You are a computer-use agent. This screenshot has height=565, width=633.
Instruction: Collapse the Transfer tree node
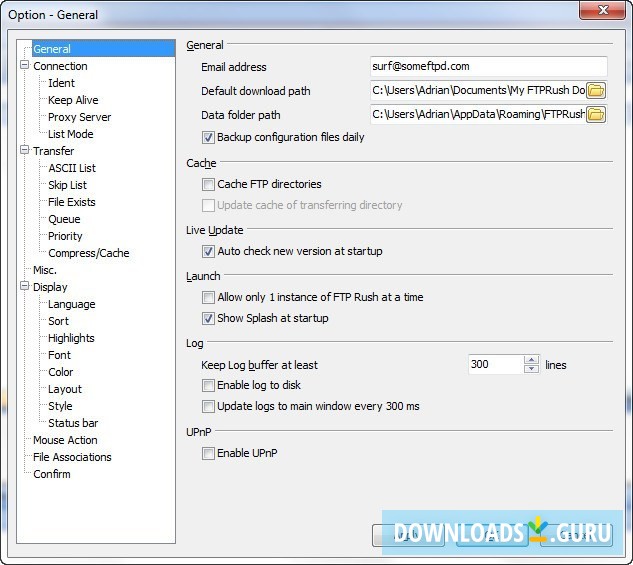(25, 150)
